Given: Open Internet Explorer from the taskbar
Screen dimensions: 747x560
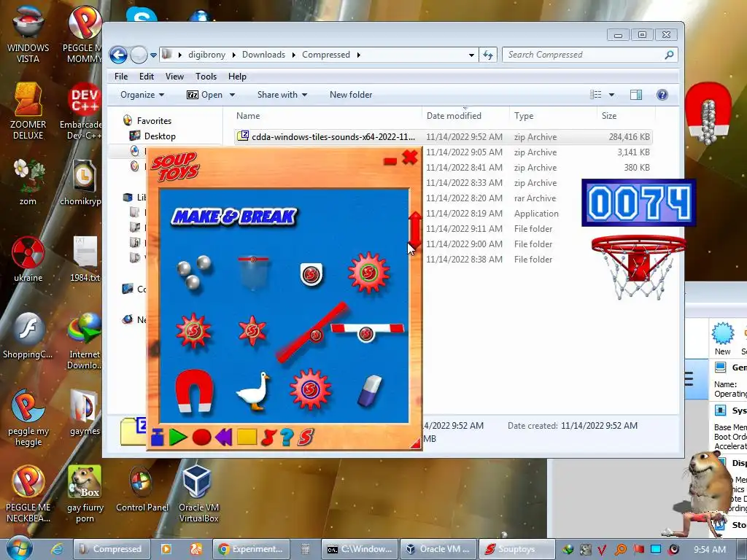Looking at the screenshot, I should pyautogui.click(x=57, y=549).
